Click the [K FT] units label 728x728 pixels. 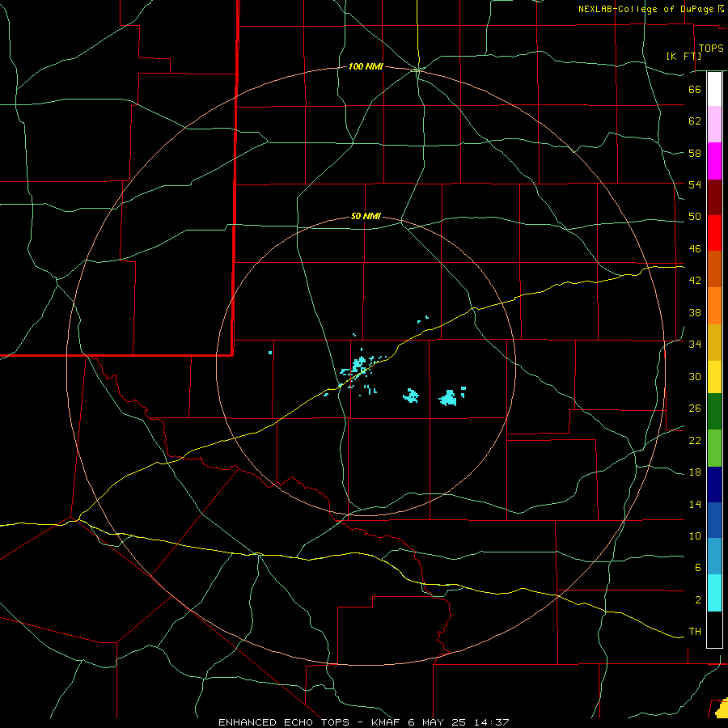pos(684,56)
